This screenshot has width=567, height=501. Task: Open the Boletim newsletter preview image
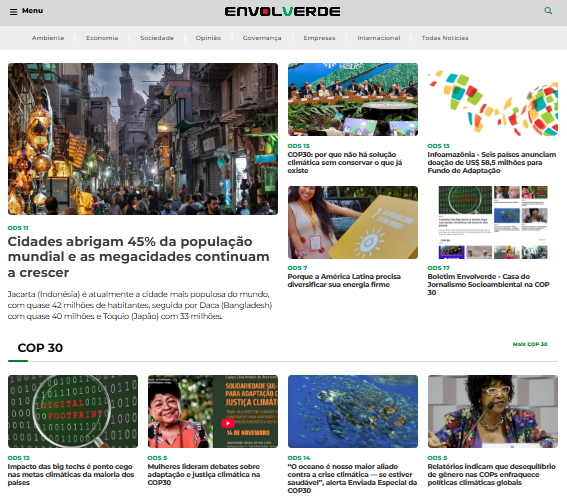tap(493, 222)
